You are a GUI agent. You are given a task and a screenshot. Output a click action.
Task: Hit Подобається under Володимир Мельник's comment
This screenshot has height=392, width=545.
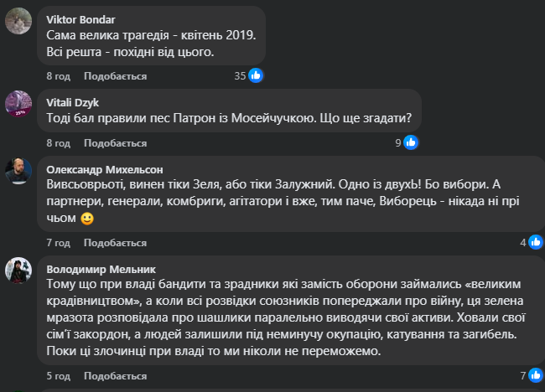pyautogui.click(x=116, y=375)
